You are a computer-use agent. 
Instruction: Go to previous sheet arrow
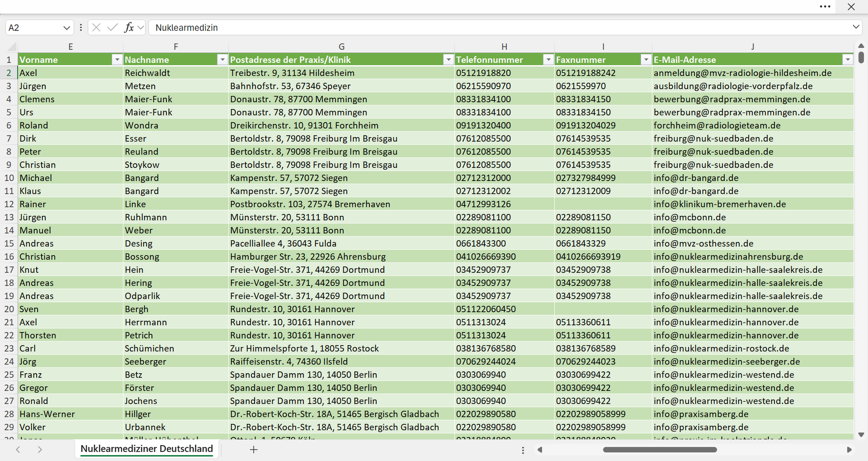18,449
